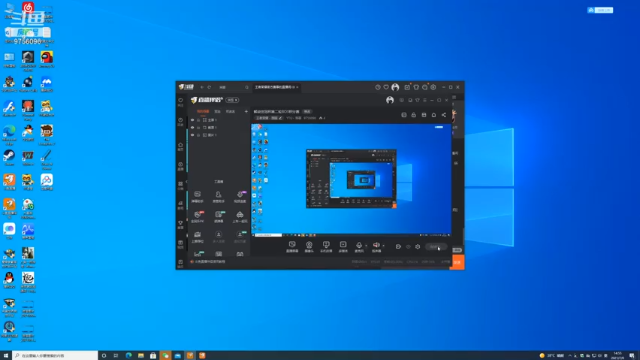Select the orange active scene tab

coord(203,111)
